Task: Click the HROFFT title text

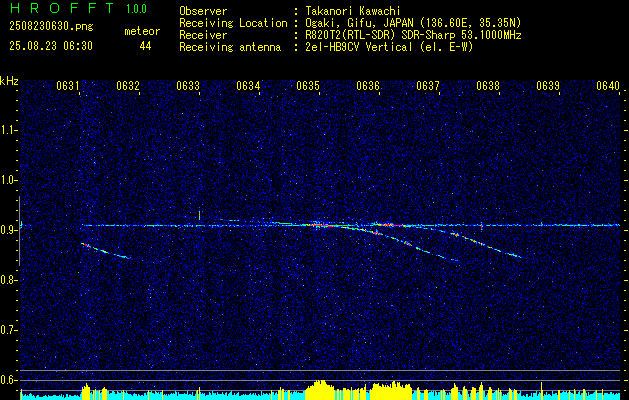Action: [62, 8]
